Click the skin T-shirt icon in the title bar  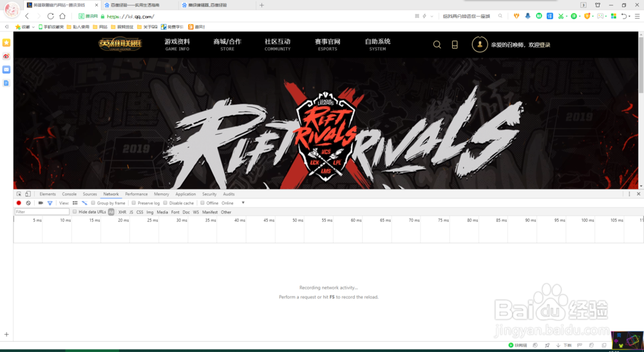tap(598, 5)
